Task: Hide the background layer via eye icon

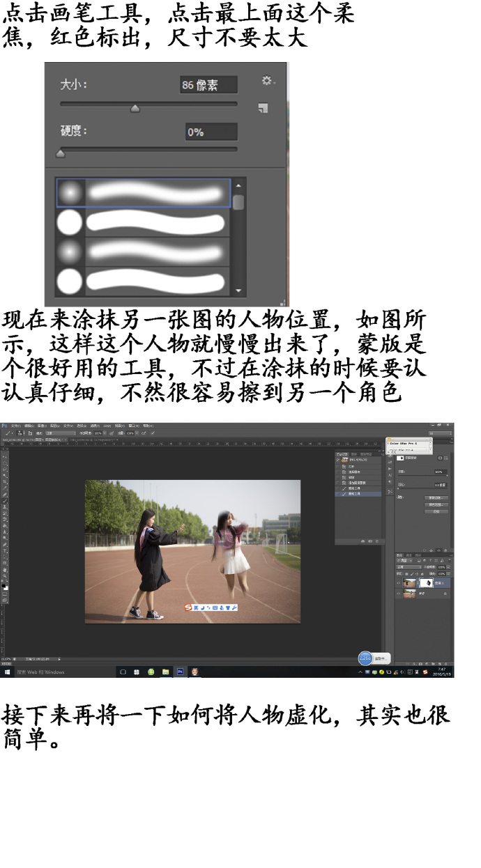Action: coord(398,594)
